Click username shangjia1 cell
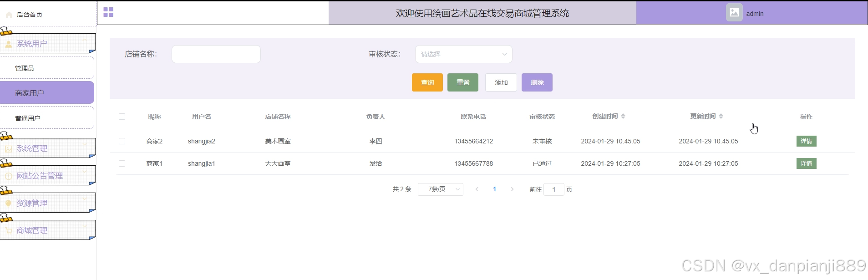 tap(202, 163)
